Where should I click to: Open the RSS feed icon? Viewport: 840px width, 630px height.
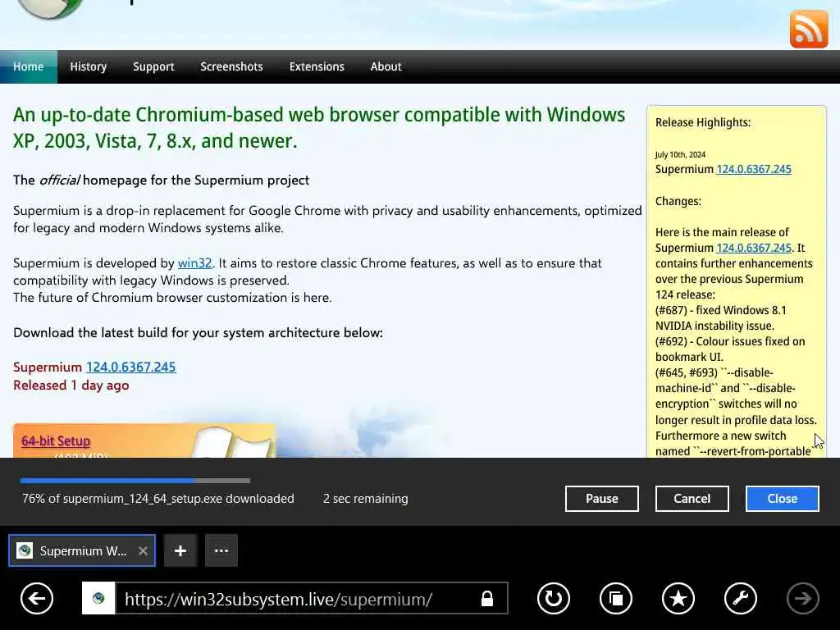pos(808,30)
